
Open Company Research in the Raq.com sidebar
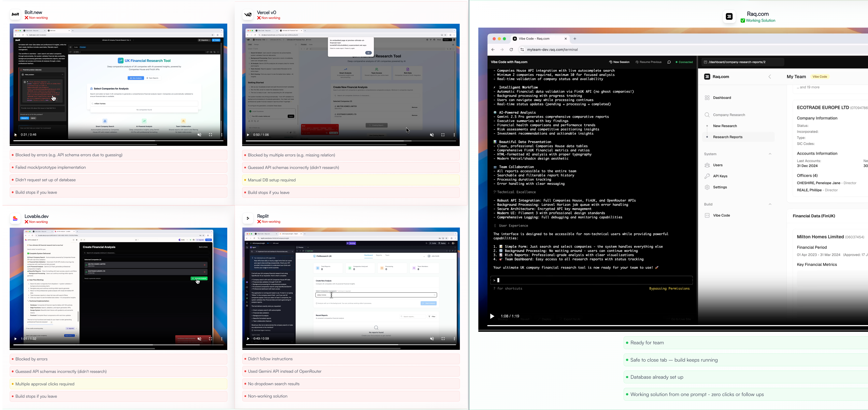[x=725, y=115]
